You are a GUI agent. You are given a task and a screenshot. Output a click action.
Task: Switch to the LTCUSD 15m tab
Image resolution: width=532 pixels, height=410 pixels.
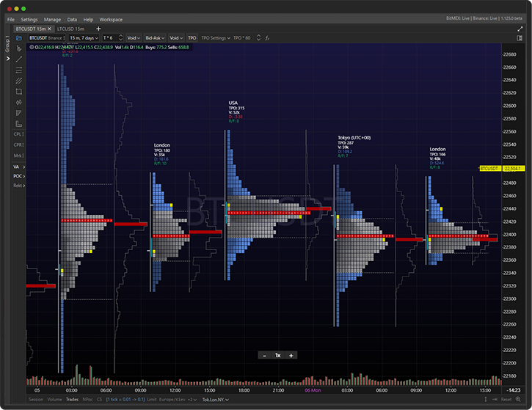[x=70, y=29]
